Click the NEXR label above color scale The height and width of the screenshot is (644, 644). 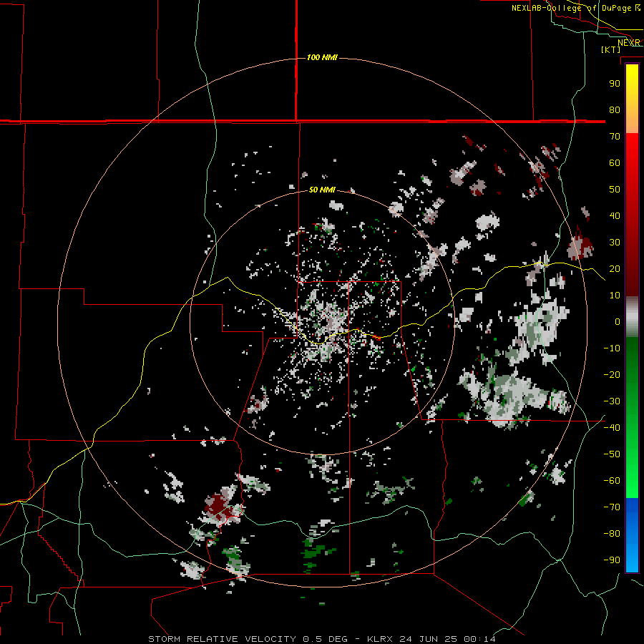[x=629, y=43]
